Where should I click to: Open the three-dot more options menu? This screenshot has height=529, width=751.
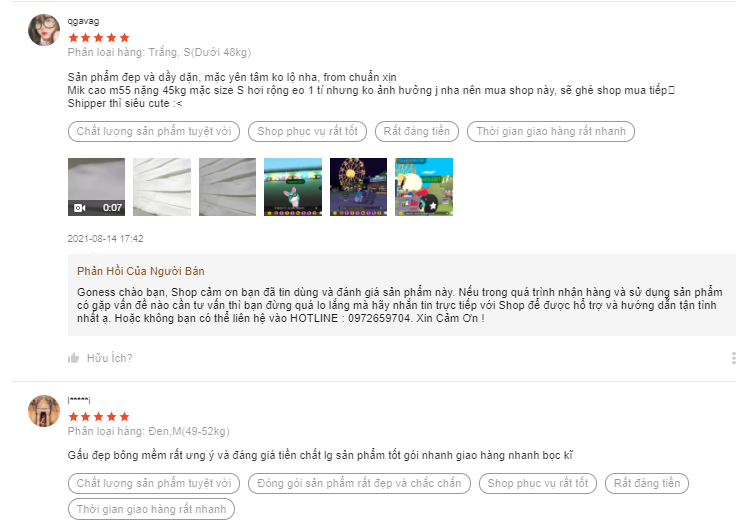[733, 358]
